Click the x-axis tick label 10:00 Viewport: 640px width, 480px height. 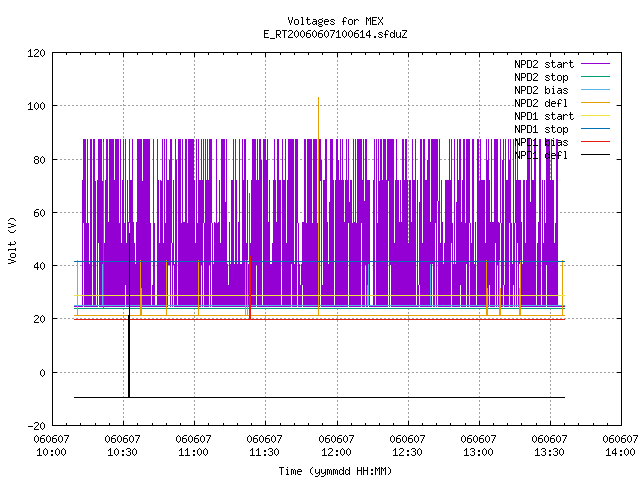click(x=51, y=452)
